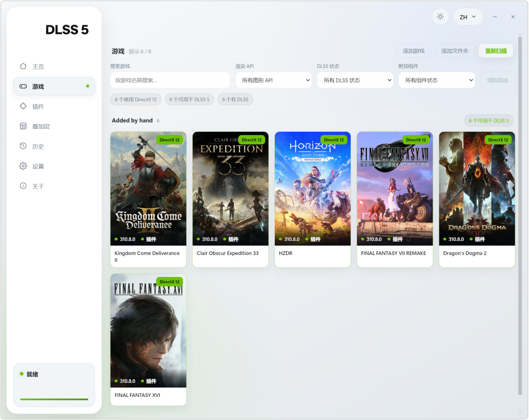Click the puzzle-piece icon beside 插件
Image resolution: width=529 pixels, height=420 pixels.
click(23, 106)
